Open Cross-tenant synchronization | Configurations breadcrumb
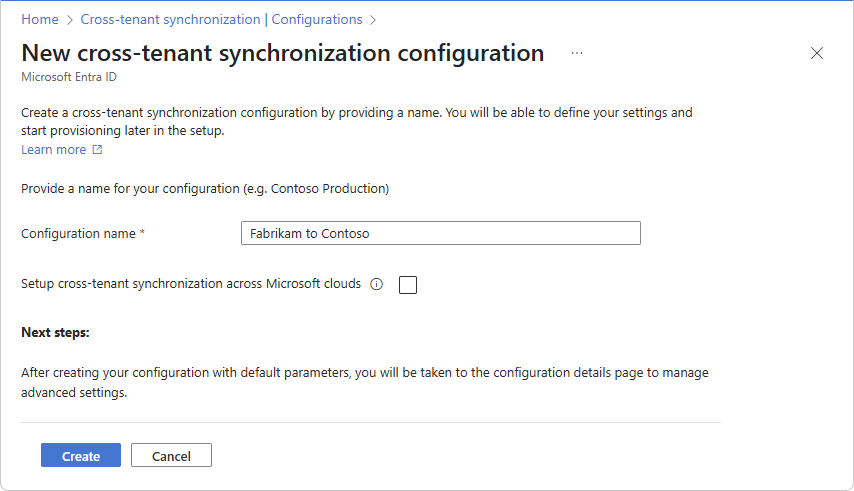This screenshot has width=854, height=491. [x=221, y=19]
